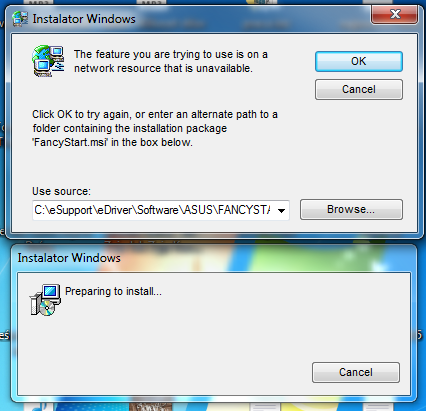
Task: Click the 'feature you are trying to use' message
Action: pyautogui.click(x=171, y=61)
